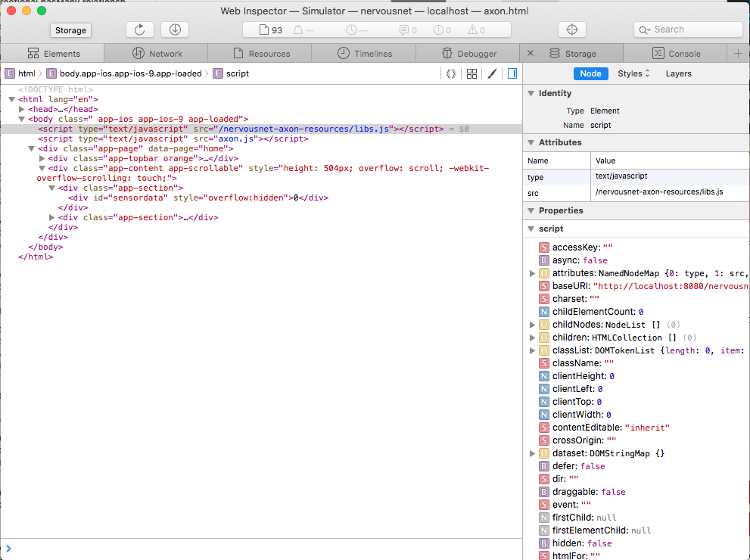The image size is (750, 560).
Task: Click the Storage toolbar button
Action: [x=70, y=30]
